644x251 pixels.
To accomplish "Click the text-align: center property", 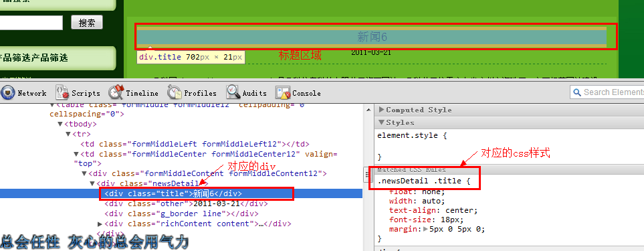I will click(433, 210).
